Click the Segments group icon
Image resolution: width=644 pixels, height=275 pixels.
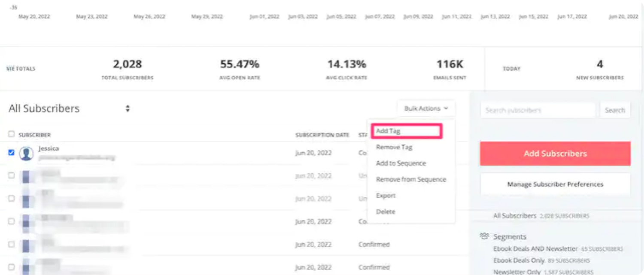[484, 236]
